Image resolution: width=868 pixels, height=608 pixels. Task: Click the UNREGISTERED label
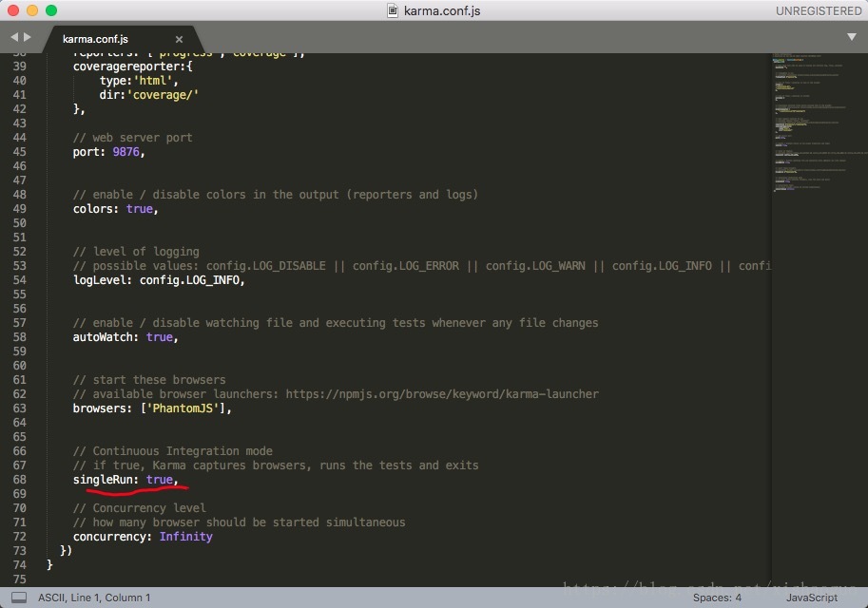(819, 11)
